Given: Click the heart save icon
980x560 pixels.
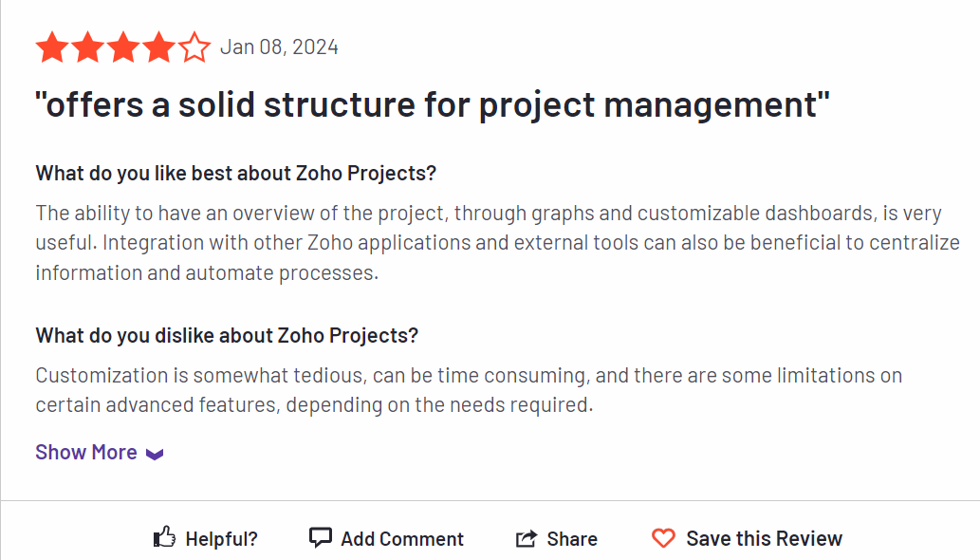Looking at the screenshot, I should pos(663,538).
